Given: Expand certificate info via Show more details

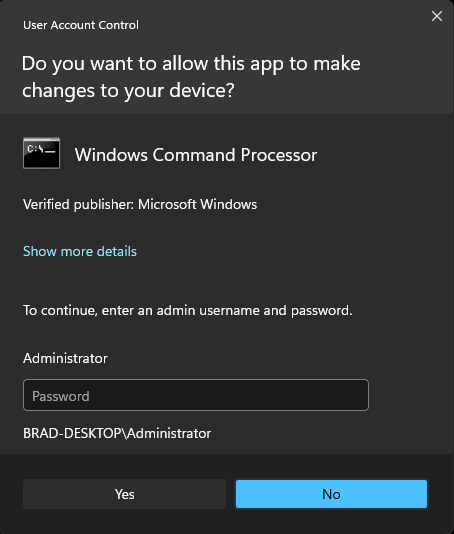Looking at the screenshot, I should 80,251.
